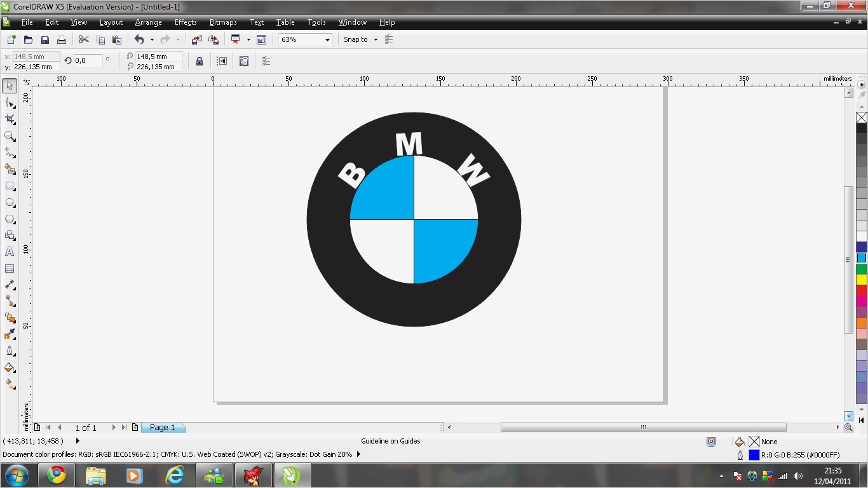Toggle the lock ratio padlock button
The width and height of the screenshot is (868, 488).
[x=200, y=62]
